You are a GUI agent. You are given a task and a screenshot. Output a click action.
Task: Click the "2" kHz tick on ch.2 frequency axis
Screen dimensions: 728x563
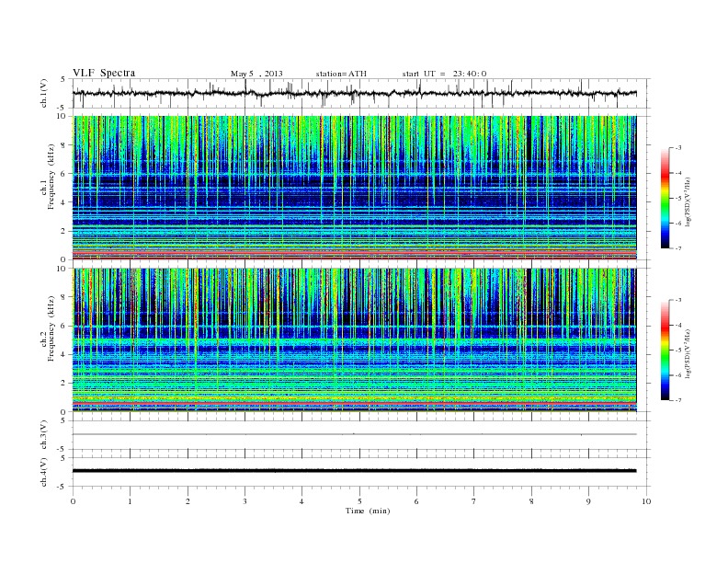pyautogui.click(x=63, y=384)
